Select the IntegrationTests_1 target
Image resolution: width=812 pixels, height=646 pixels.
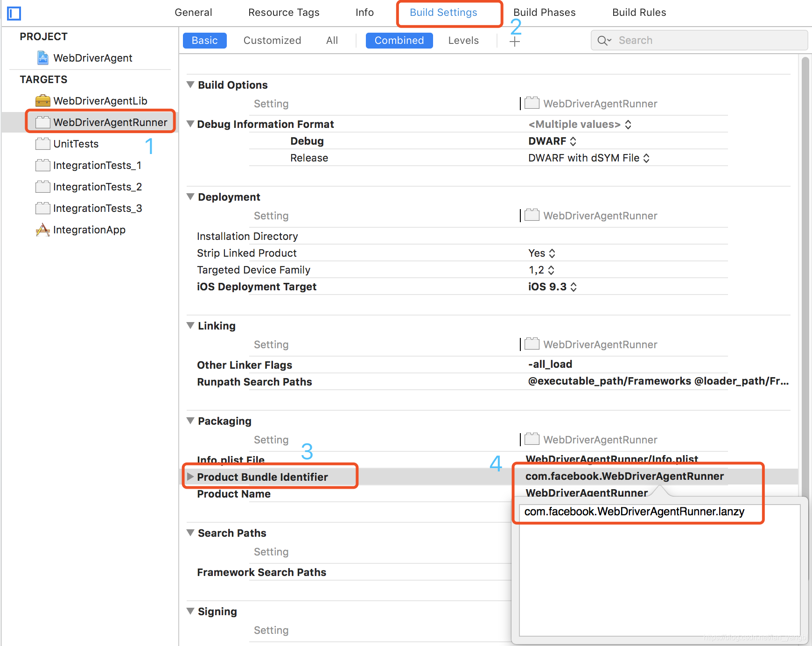(97, 165)
